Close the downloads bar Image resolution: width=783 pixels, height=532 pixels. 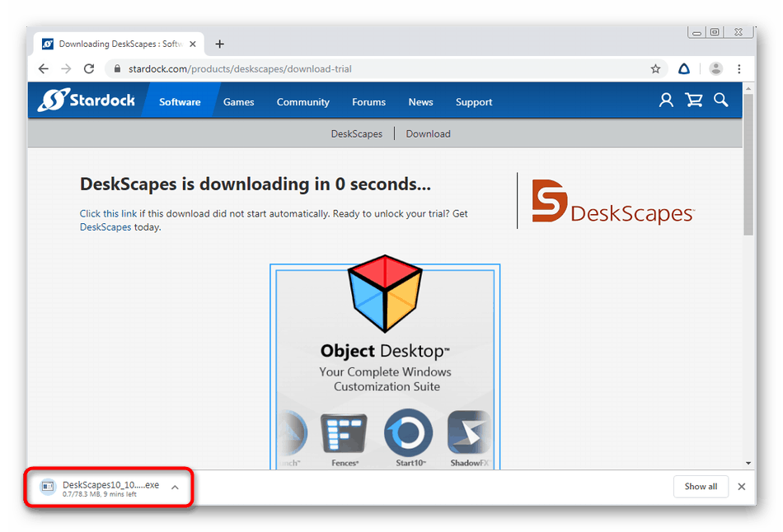pyautogui.click(x=742, y=487)
